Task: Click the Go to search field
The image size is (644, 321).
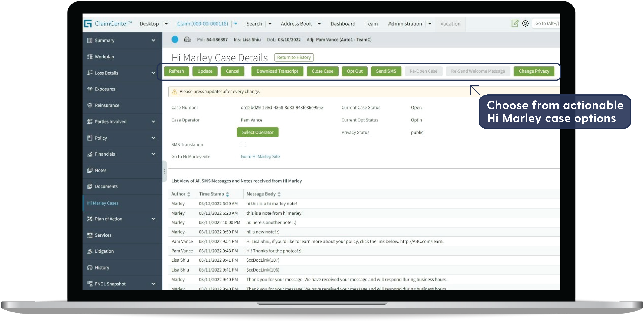Action: tap(546, 24)
